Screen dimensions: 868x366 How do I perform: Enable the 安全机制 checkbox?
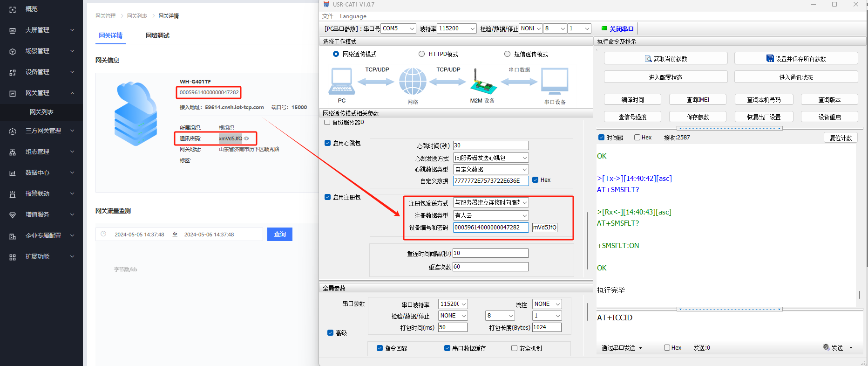(x=514, y=348)
